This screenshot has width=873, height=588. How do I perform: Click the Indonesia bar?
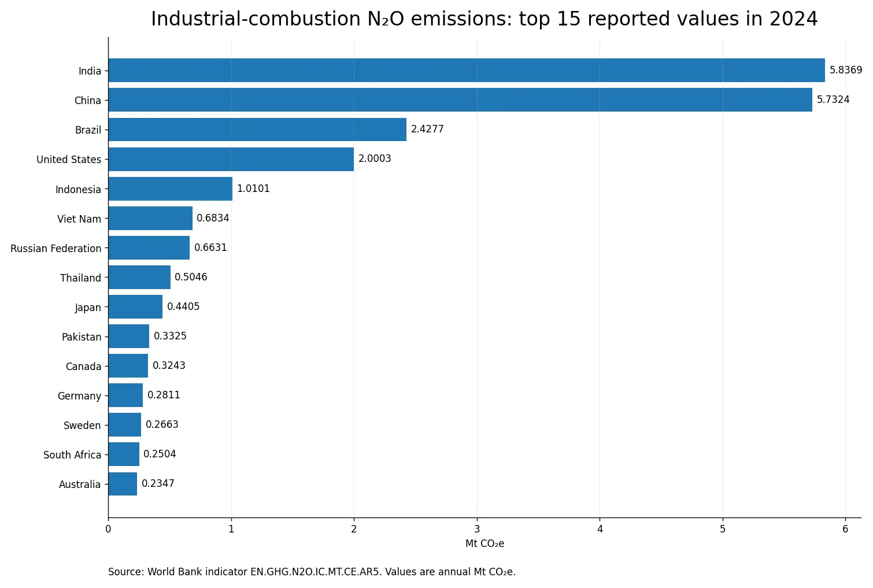[x=171, y=189]
